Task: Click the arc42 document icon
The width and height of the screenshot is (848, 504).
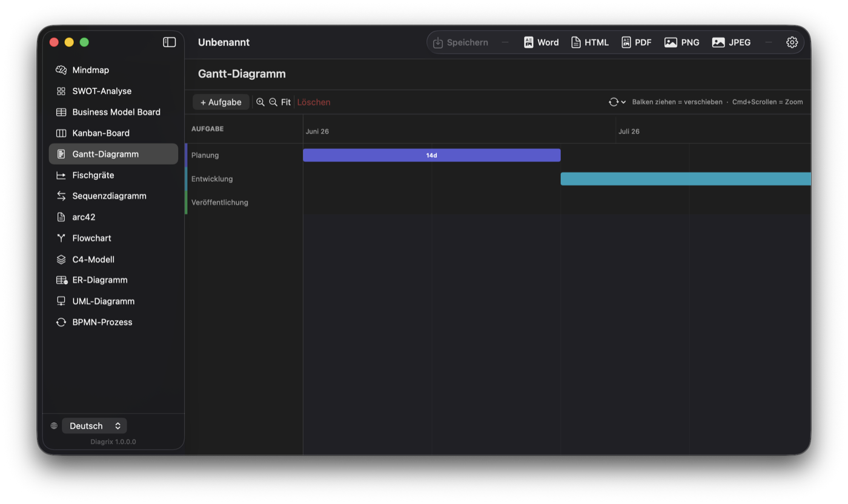Action: click(61, 217)
